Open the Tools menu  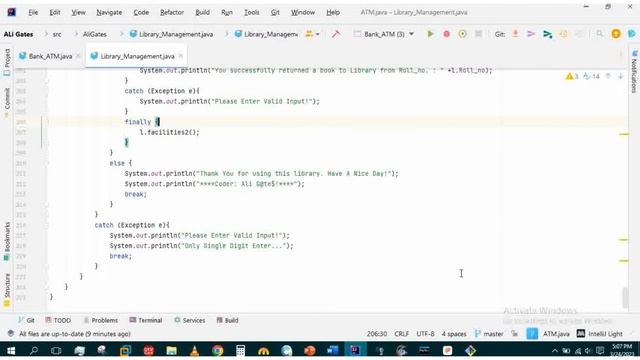[x=251, y=12]
